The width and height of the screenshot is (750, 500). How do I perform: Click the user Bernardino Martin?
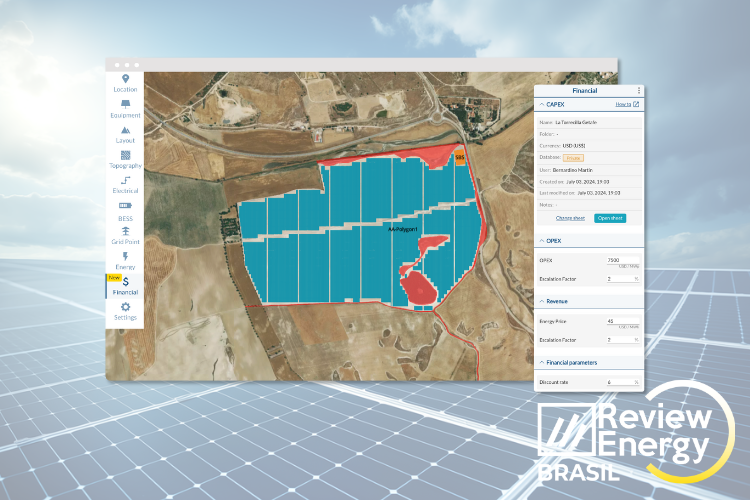573,170
